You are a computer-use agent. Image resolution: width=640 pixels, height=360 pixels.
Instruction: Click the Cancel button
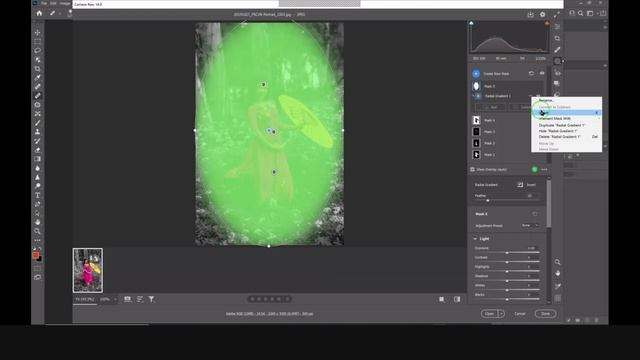tap(520, 313)
